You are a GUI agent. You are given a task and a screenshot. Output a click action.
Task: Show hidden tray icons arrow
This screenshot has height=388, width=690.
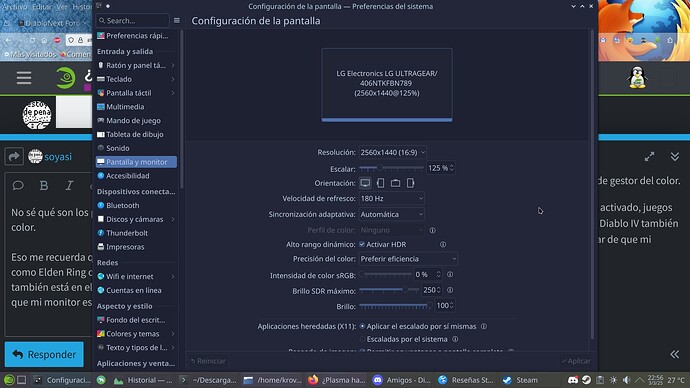(640, 380)
